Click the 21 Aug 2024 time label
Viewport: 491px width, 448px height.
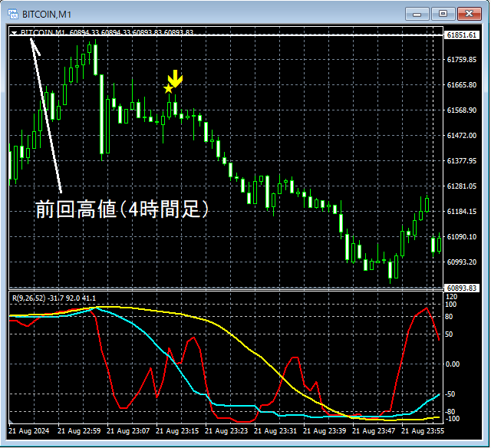click(x=29, y=431)
